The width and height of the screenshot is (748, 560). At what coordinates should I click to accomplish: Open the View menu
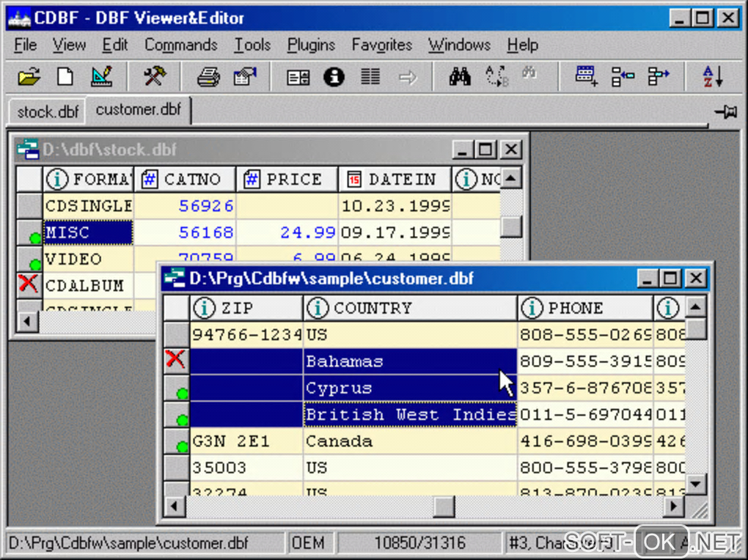(69, 45)
